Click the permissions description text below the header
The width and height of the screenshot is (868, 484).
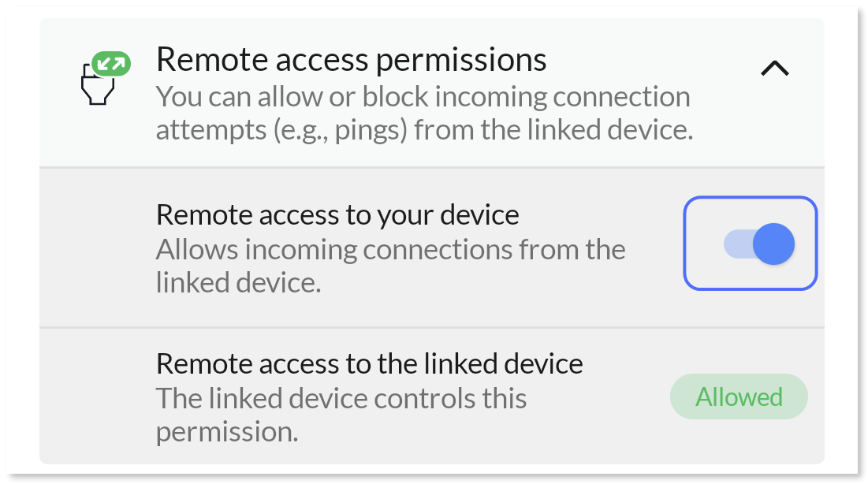[x=423, y=113]
